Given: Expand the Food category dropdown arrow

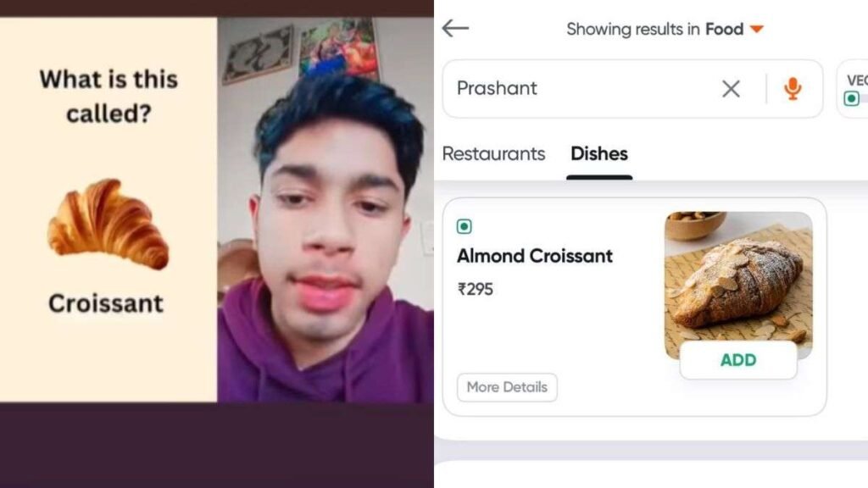Looking at the screenshot, I should tap(757, 29).
